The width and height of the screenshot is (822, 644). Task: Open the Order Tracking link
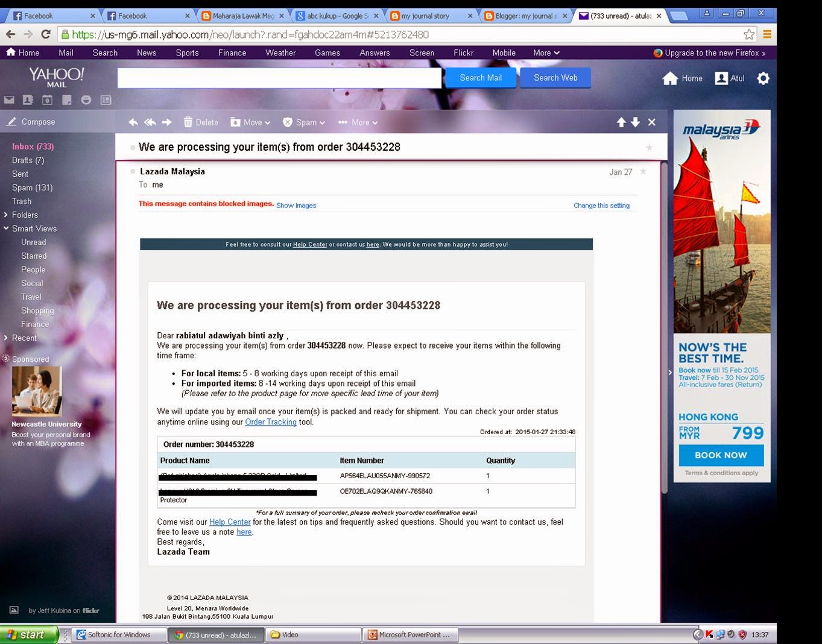click(271, 422)
